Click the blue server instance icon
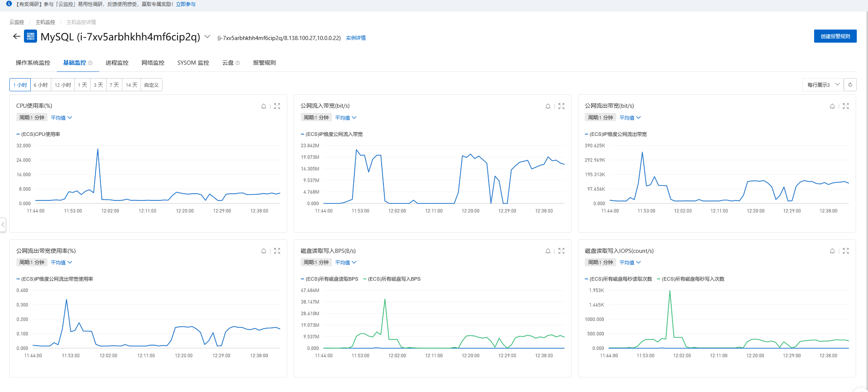The image size is (868, 392). coord(30,36)
